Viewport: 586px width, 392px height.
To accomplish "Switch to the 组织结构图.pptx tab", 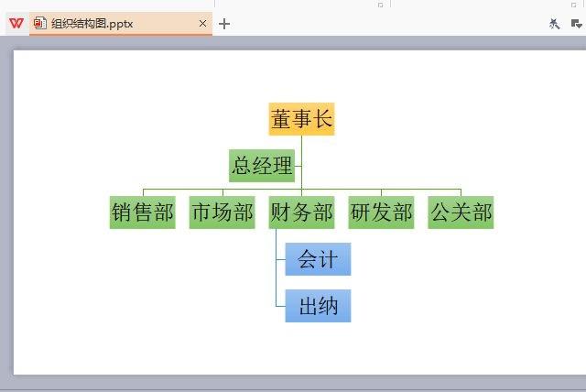I will pyautogui.click(x=121, y=24).
